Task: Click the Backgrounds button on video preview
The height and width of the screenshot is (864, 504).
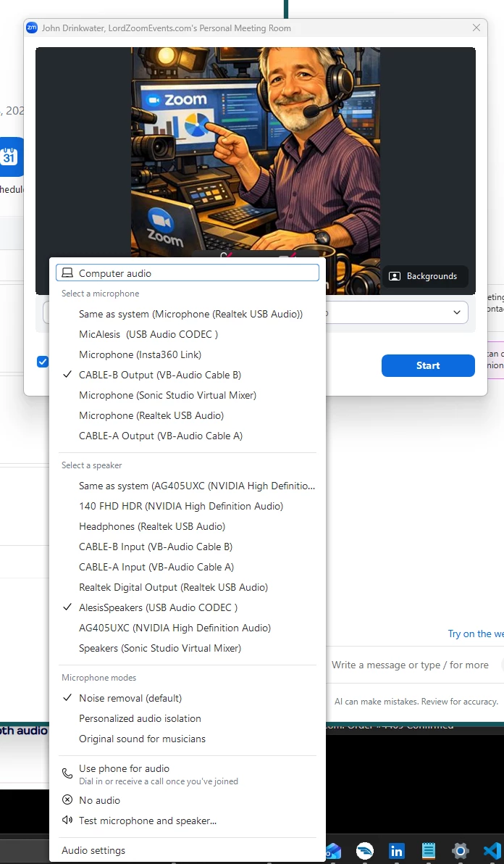Action: [425, 276]
